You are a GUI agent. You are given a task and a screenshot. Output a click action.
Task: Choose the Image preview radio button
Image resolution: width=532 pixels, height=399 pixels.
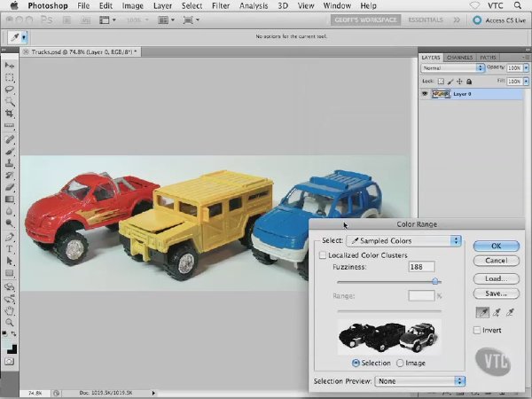coord(400,363)
